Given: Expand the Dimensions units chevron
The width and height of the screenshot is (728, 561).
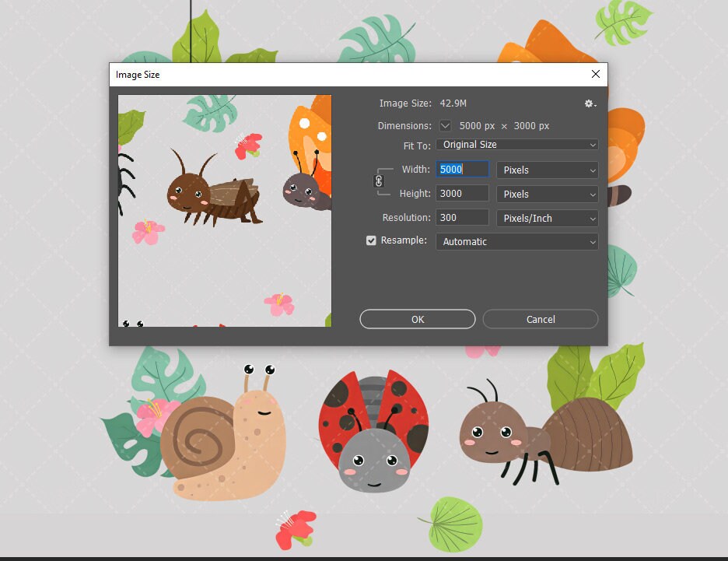Looking at the screenshot, I should coord(444,125).
